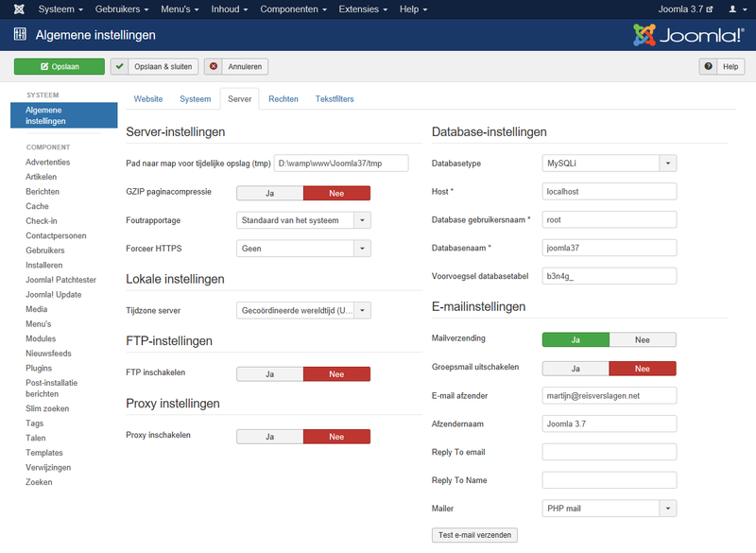
Task: Select Nee for Groepsmail uitschakelen
Action: (643, 369)
